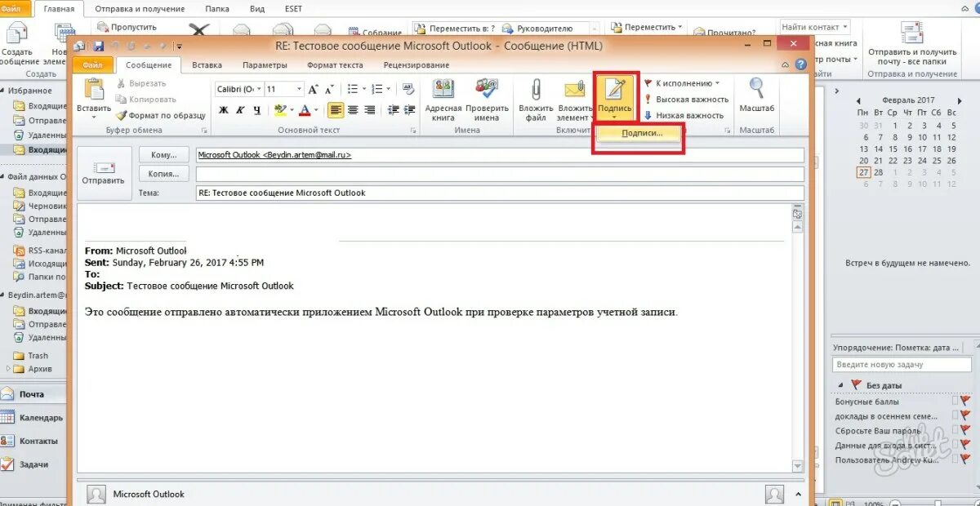Toggle underline Ч formatting

(257, 110)
